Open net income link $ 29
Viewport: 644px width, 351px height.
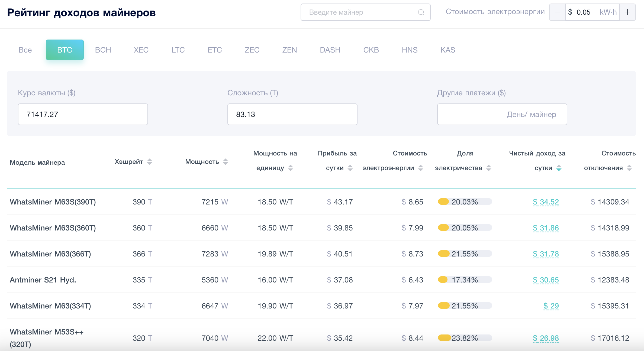[x=551, y=306]
